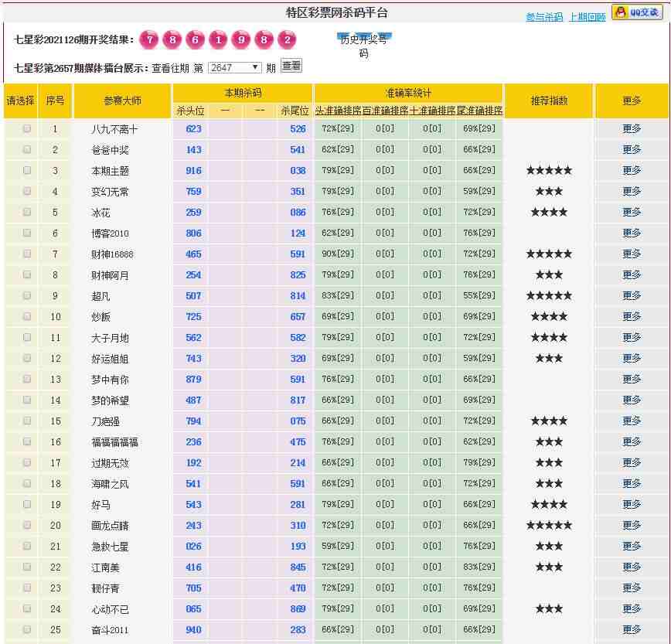
Task: Select the checkbox beside 财神16888
Action: click(x=27, y=254)
